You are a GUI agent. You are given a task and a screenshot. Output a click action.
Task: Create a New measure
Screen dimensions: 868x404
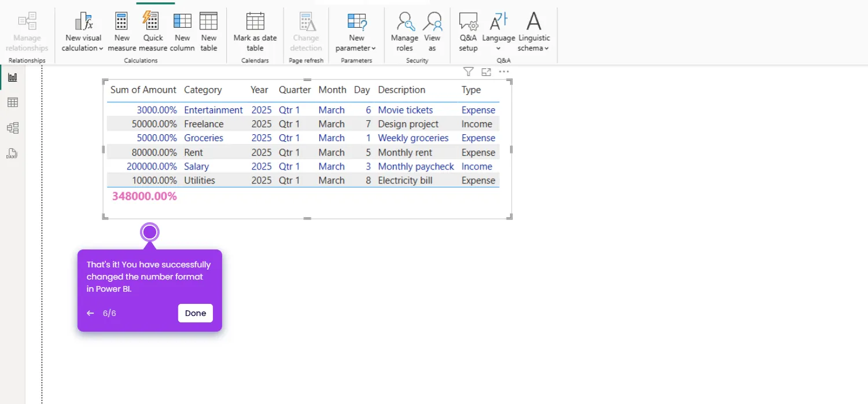point(122,32)
